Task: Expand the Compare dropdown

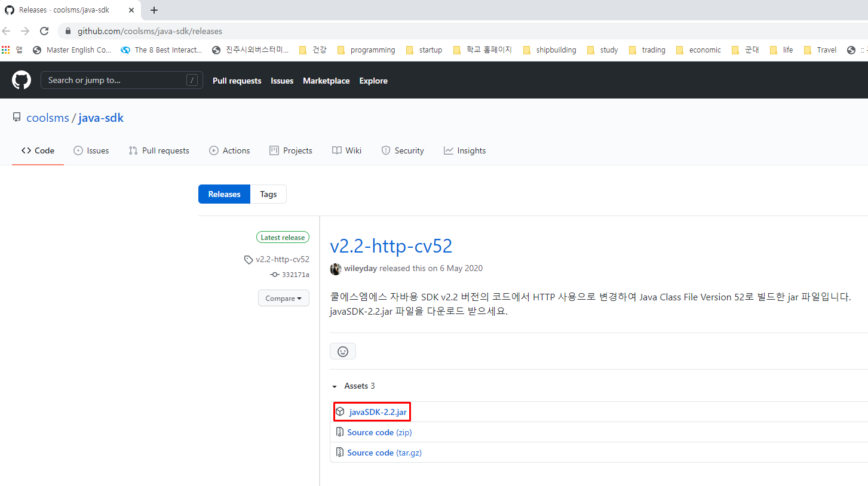Action: pos(284,298)
